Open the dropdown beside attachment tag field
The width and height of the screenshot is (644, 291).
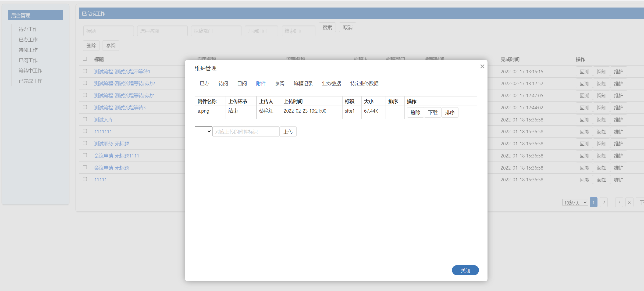(204, 131)
